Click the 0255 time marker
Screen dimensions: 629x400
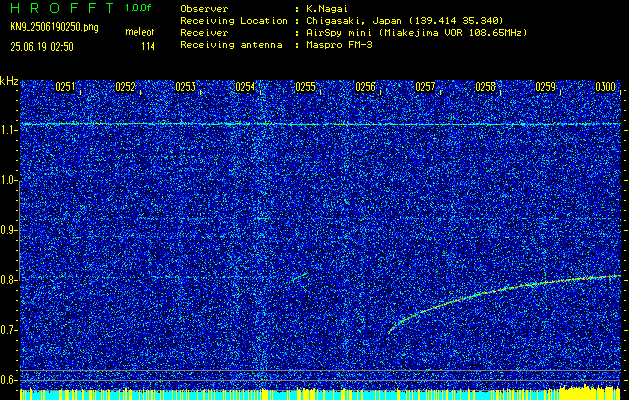[305, 87]
